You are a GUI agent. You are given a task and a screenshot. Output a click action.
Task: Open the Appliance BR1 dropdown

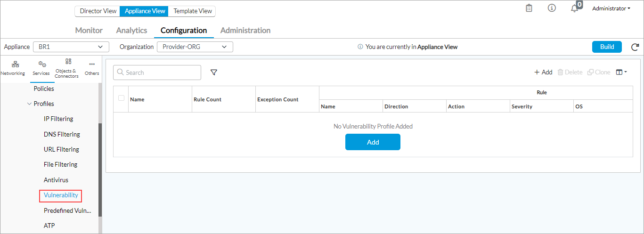coord(71,47)
